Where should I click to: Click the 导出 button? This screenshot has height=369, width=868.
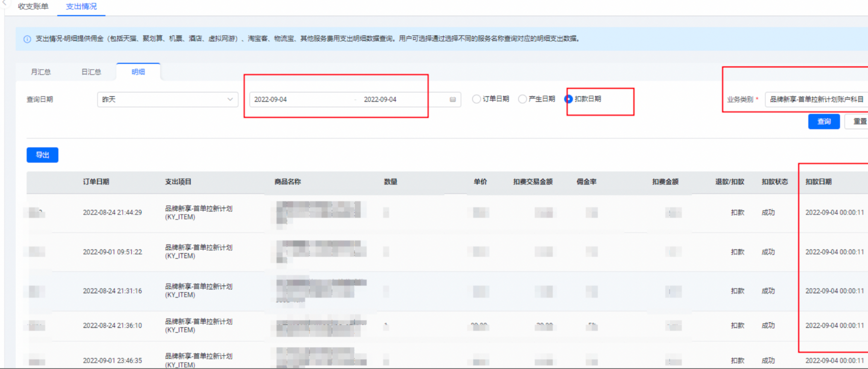42,155
